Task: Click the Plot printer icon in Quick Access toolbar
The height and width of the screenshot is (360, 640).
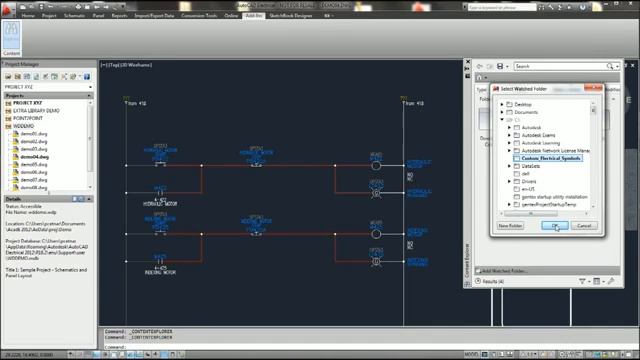Action: point(78,7)
